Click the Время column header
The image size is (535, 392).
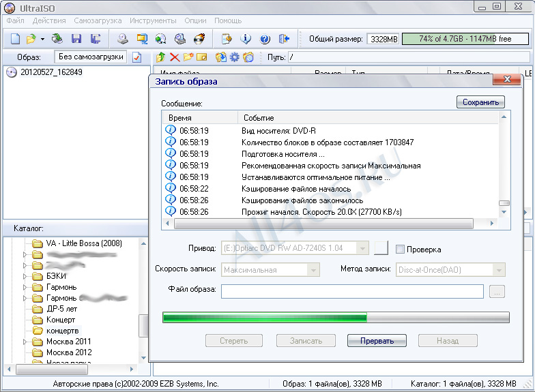click(200, 118)
